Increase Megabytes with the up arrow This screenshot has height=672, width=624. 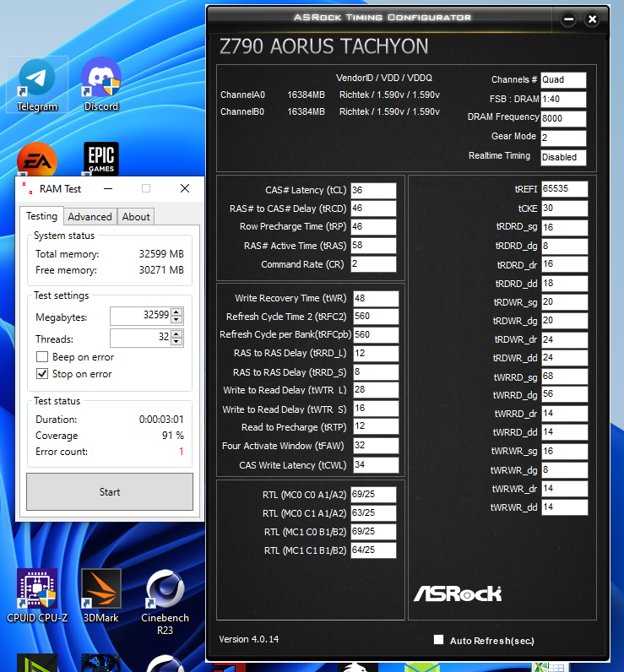(176, 312)
